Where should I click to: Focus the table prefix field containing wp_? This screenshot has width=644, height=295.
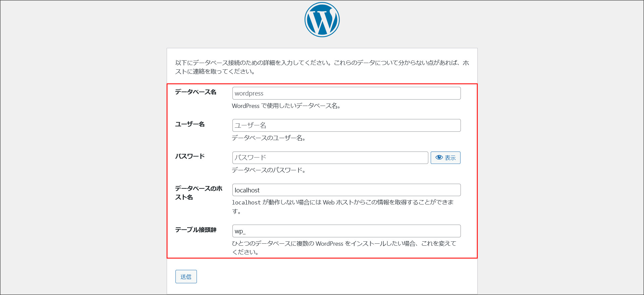[x=346, y=231]
